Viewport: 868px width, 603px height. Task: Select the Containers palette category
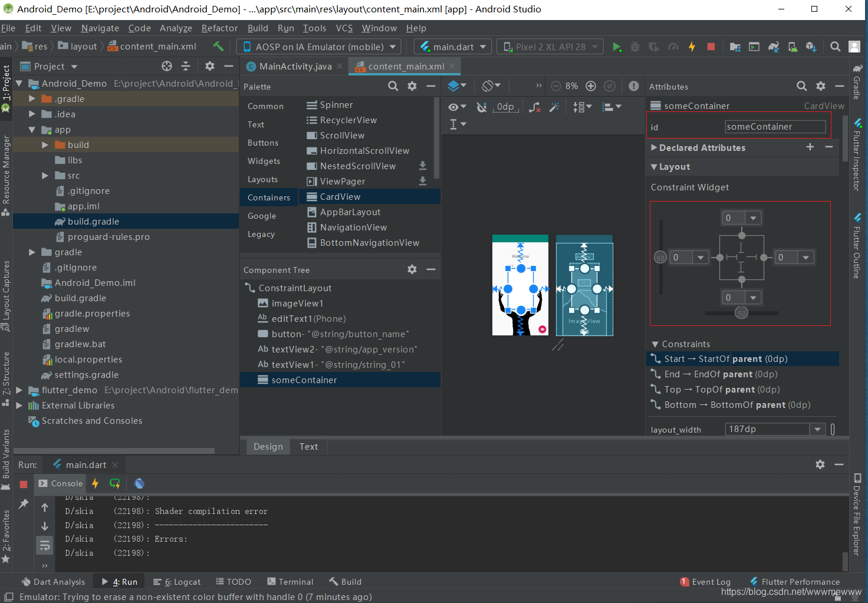tap(269, 197)
